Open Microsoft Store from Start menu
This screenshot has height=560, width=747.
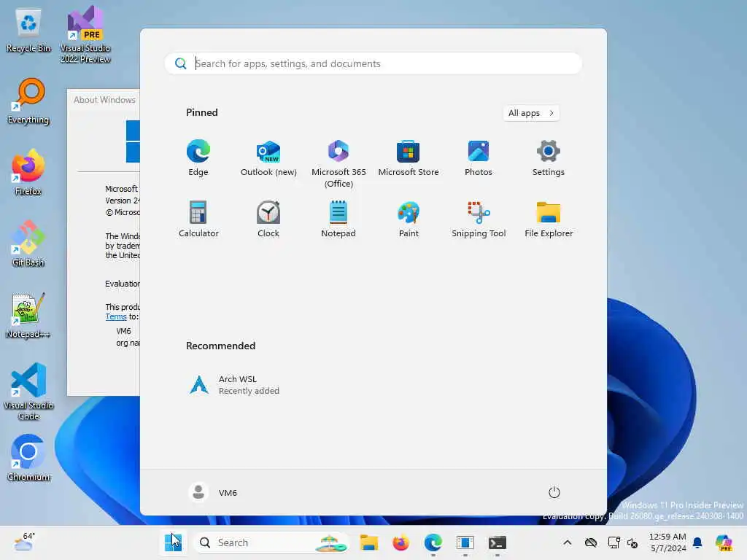[409, 158]
